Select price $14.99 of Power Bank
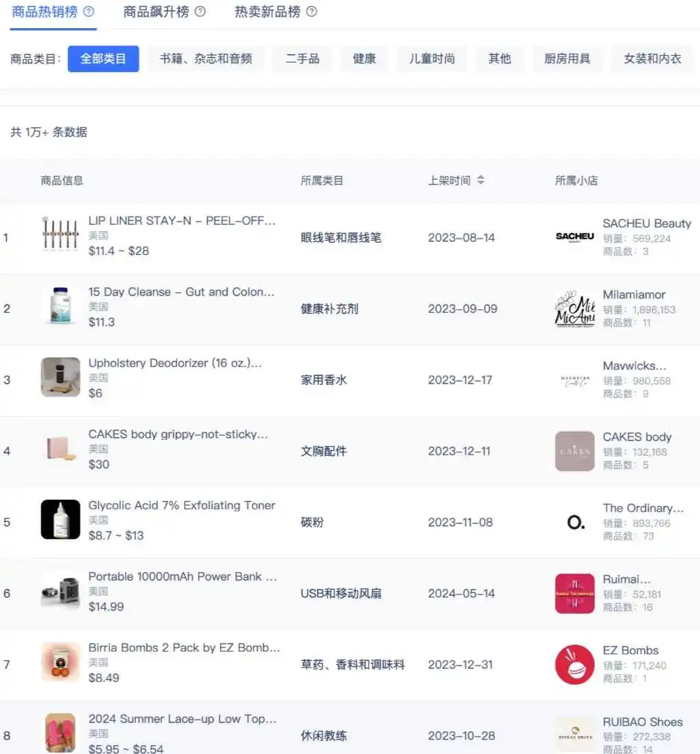This screenshot has width=700, height=754. point(106,607)
